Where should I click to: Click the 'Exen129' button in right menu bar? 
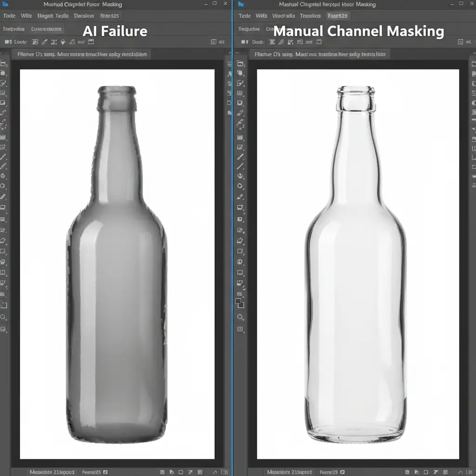coord(337,16)
